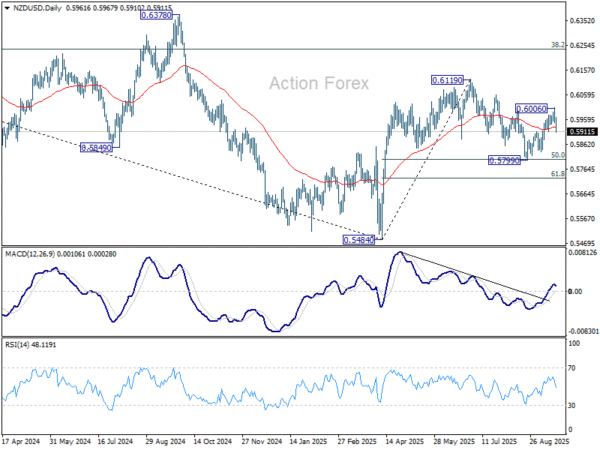Click the 50.0 Fibonacci level label
Screen dimensions: 600x450
coord(558,155)
